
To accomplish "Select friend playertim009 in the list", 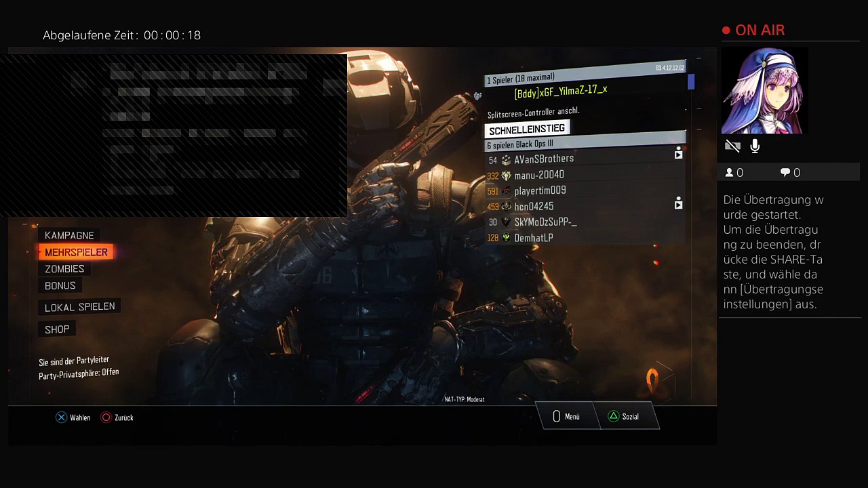I will point(540,191).
